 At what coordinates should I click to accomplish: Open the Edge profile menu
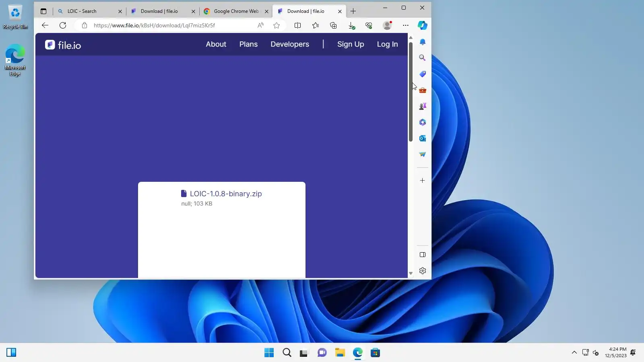pyautogui.click(x=387, y=25)
